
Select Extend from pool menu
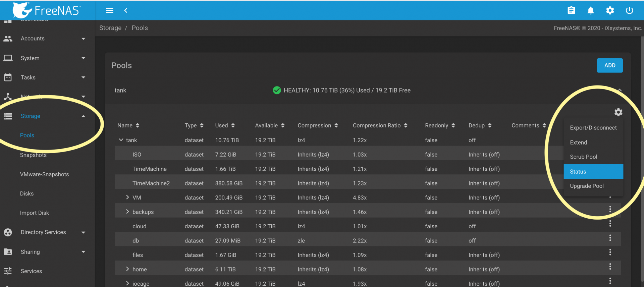pos(593,142)
